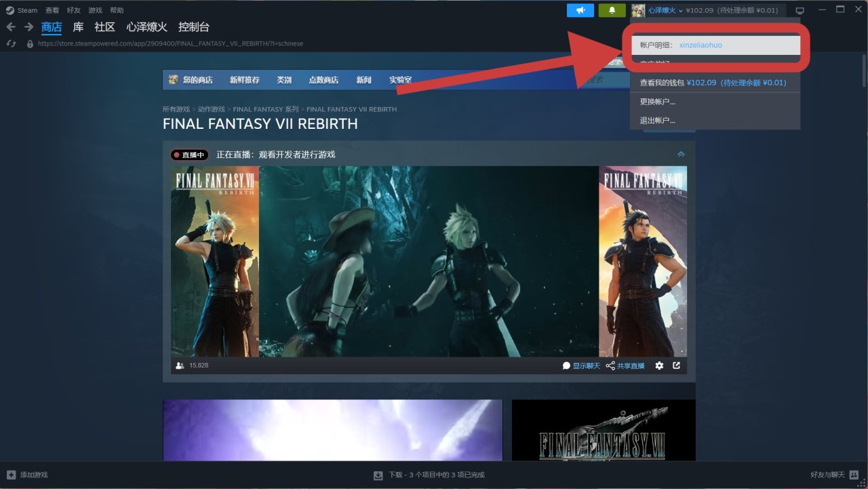
Task: Open 好友与聊天 panel
Action: (x=835, y=475)
